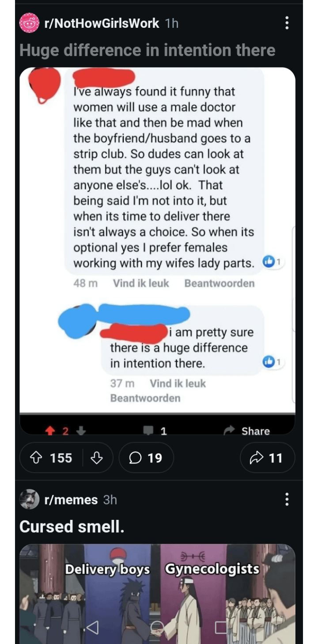Open the r/NotHowGirlsWork subreddit avatar

[29, 23]
